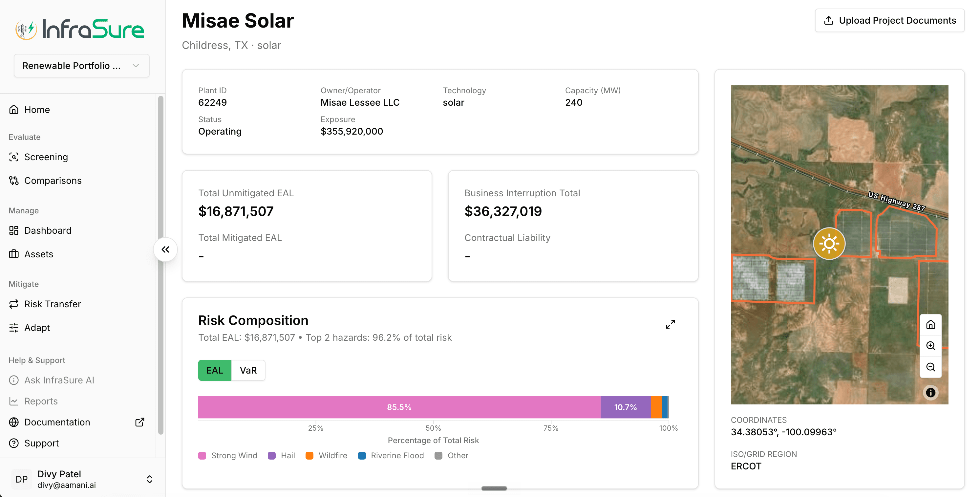Reset map view with home icon
This screenshot has height=497, width=980.
pyautogui.click(x=930, y=324)
